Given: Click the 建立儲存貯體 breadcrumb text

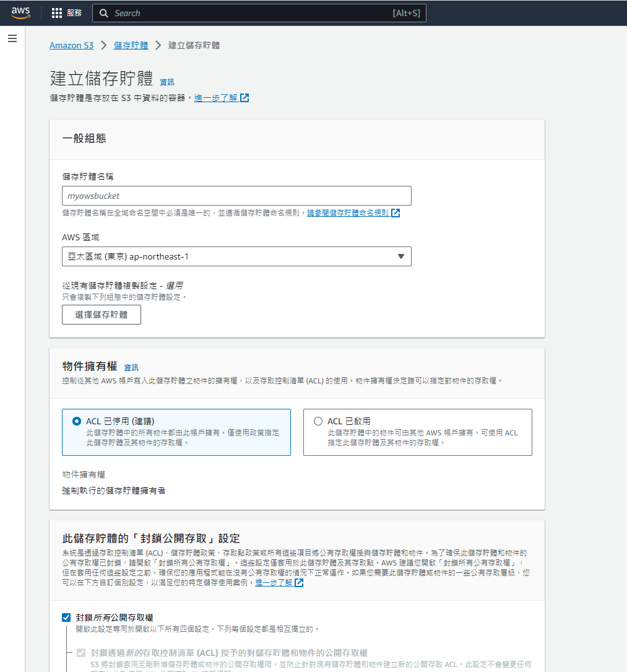Looking at the screenshot, I should 194,45.
